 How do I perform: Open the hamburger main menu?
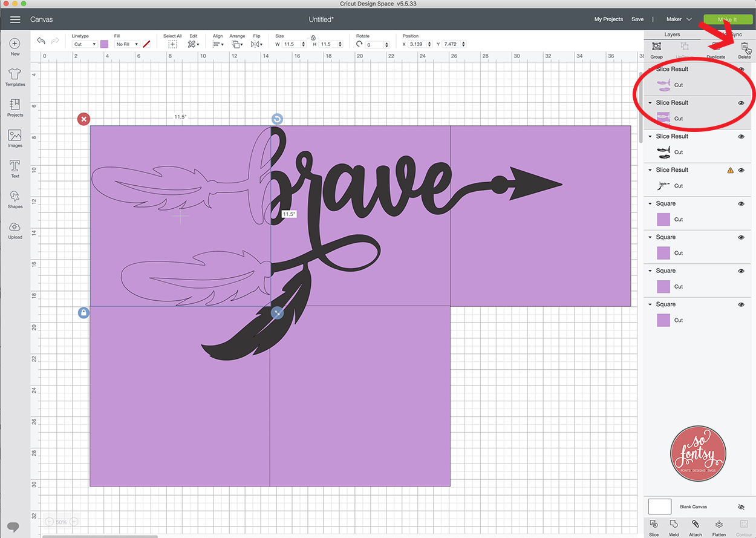[15, 19]
